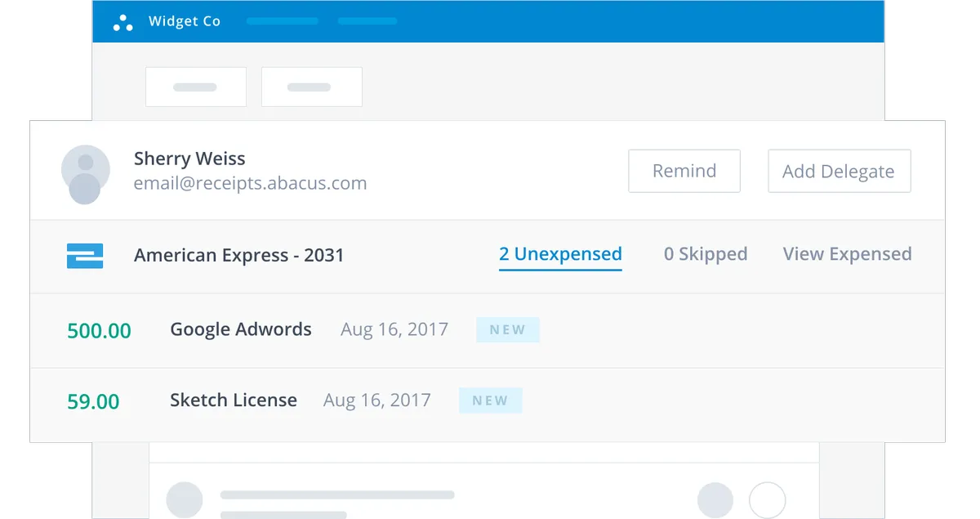
Task: Click the first placeholder button below the header
Action: pos(196,87)
